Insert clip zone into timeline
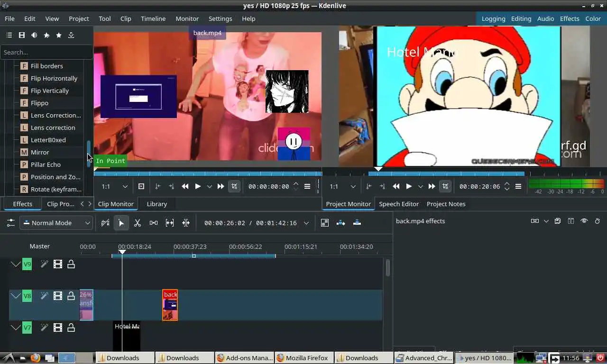The image size is (607, 364). click(341, 223)
